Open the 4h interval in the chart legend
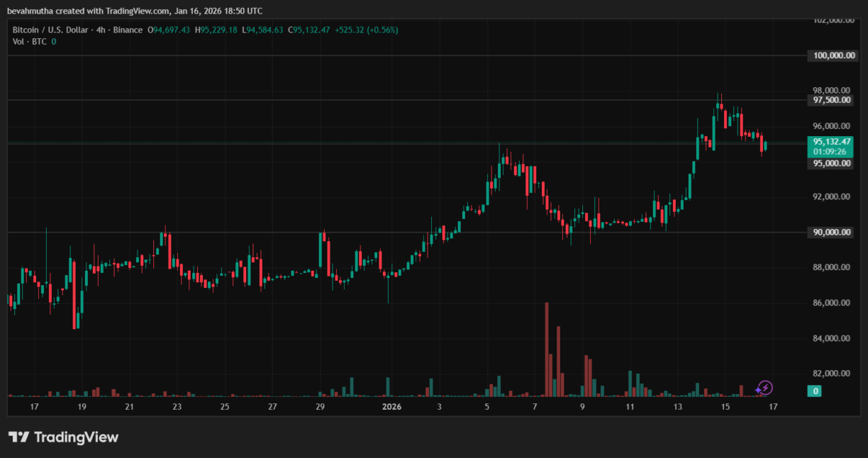This screenshot has height=458, width=868. pos(101,29)
